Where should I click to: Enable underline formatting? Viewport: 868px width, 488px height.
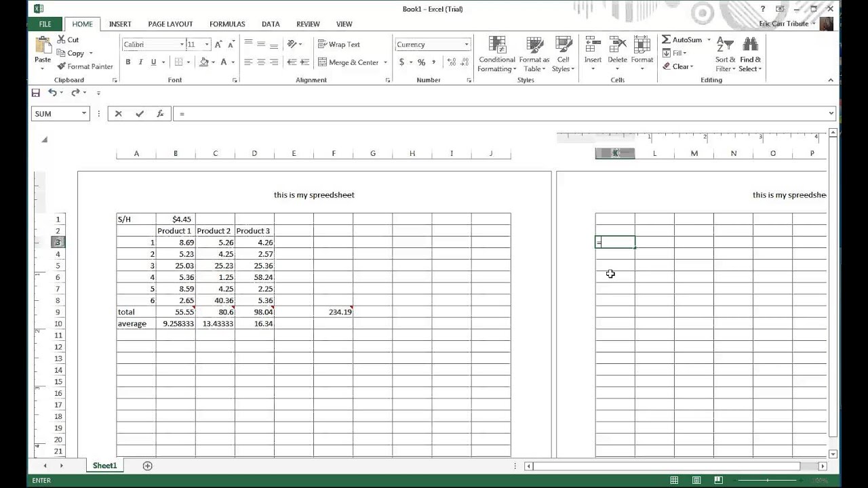click(152, 62)
